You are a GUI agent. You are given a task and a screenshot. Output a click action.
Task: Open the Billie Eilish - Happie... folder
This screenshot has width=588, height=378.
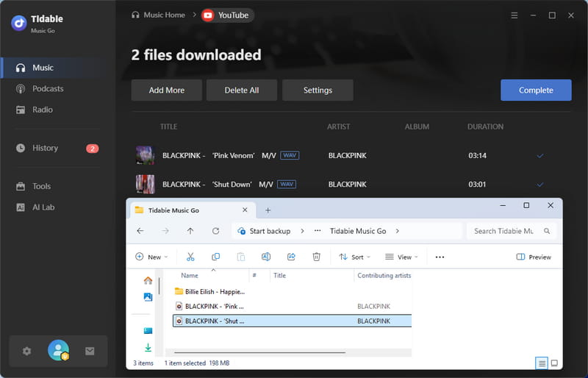(209, 292)
